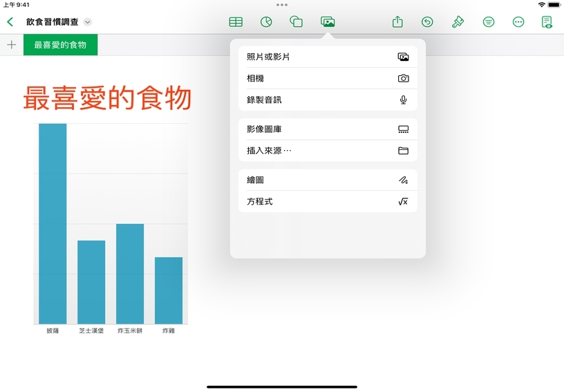Select 錄製音訊 option
The height and width of the screenshot is (392, 564).
pos(328,100)
